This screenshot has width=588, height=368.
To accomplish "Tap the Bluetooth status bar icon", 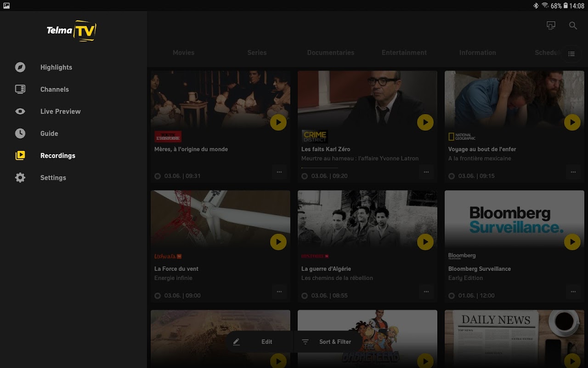I will coord(536,6).
